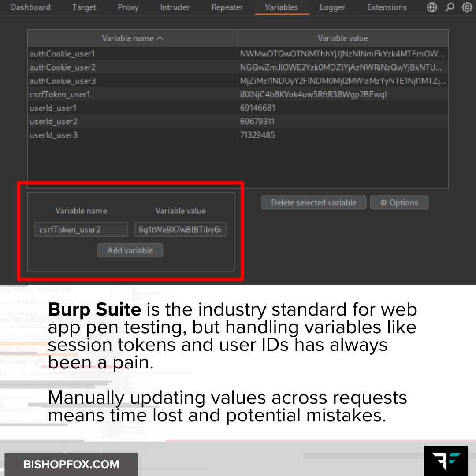
Task: Click the BISHOPFOX.COM label
Action: [x=71, y=464]
